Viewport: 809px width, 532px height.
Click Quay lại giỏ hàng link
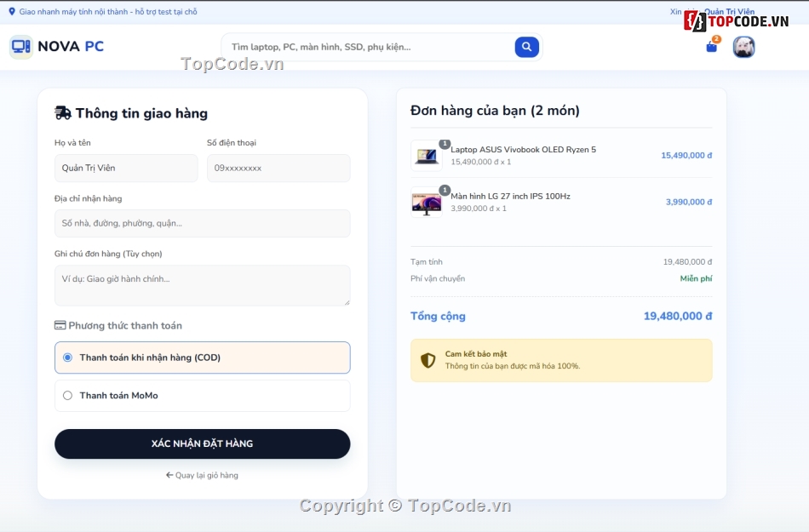click(203, 475)
